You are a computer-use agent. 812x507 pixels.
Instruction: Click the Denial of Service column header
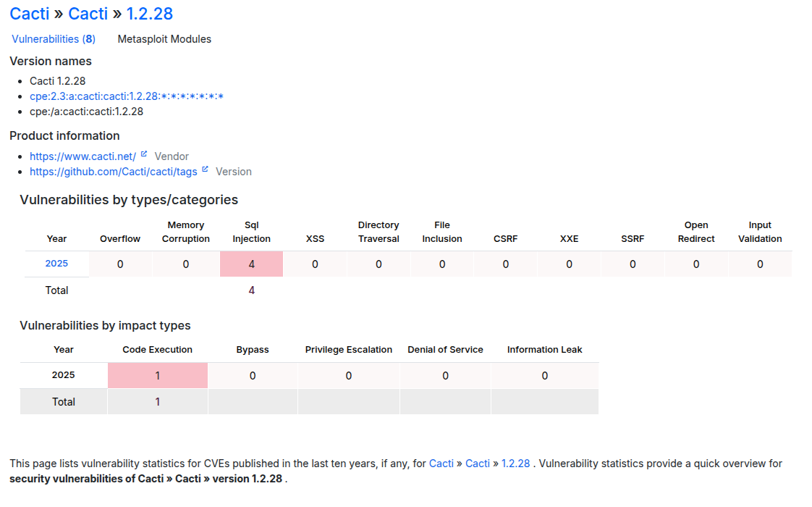[445, 349]
